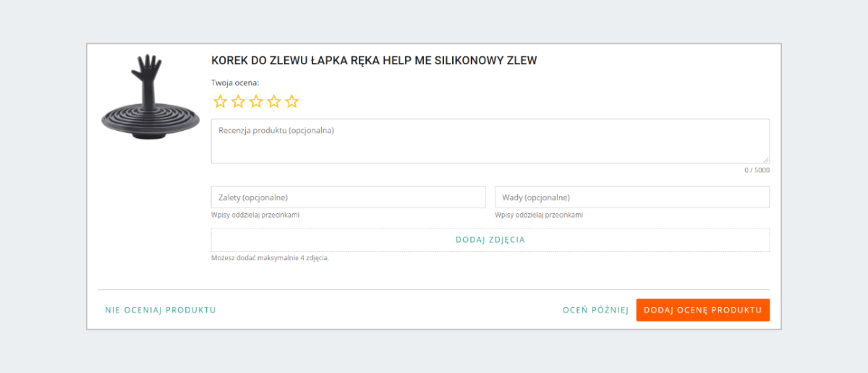Click the 0 / 5000 character counter

757,171
